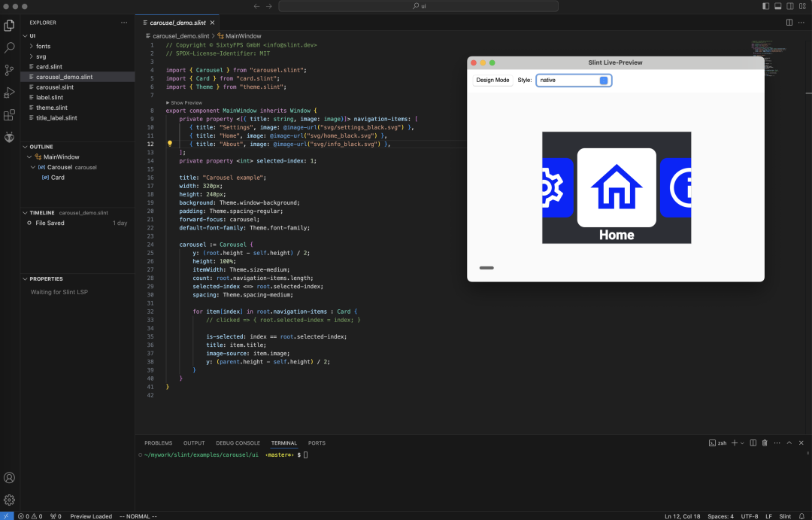Click the command center search box

coord(419,6)
